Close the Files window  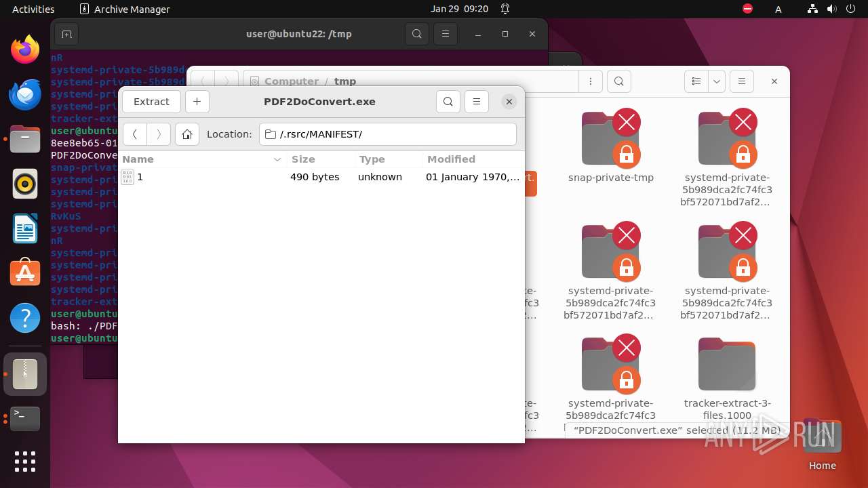pos(774,81)
